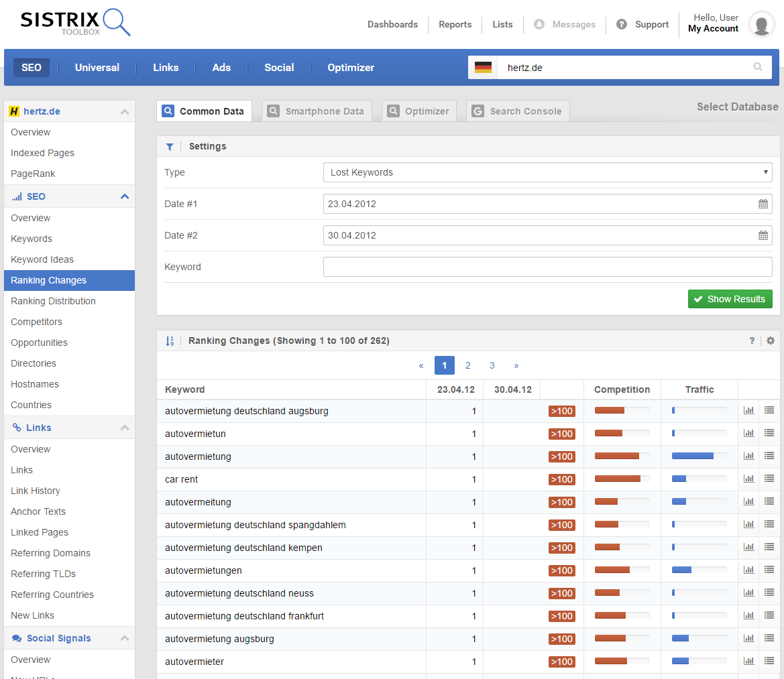784x679 pixels.
Task: Select the Universal main navigation tab
Action: (x=97, y=68)
